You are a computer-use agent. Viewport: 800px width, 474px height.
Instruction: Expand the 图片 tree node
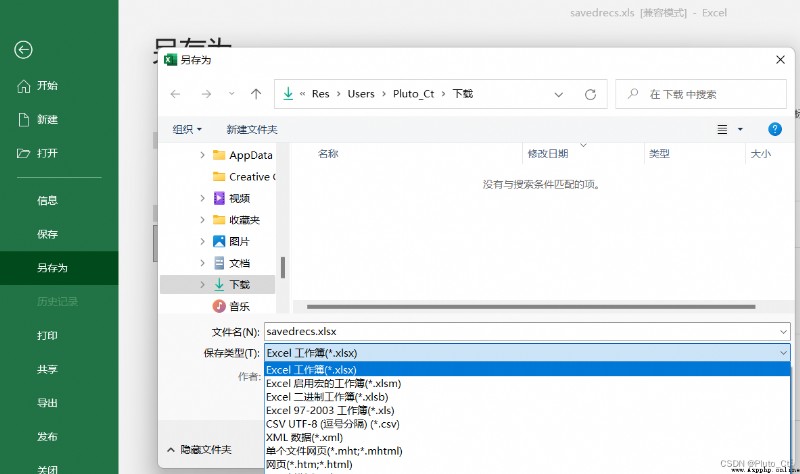(203, 241)
